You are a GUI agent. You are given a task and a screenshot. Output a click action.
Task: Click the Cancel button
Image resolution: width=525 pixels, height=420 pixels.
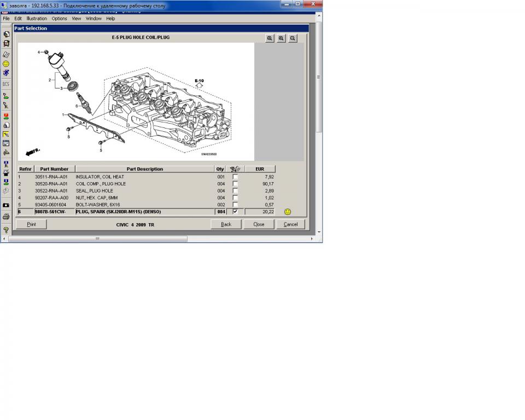290,224
